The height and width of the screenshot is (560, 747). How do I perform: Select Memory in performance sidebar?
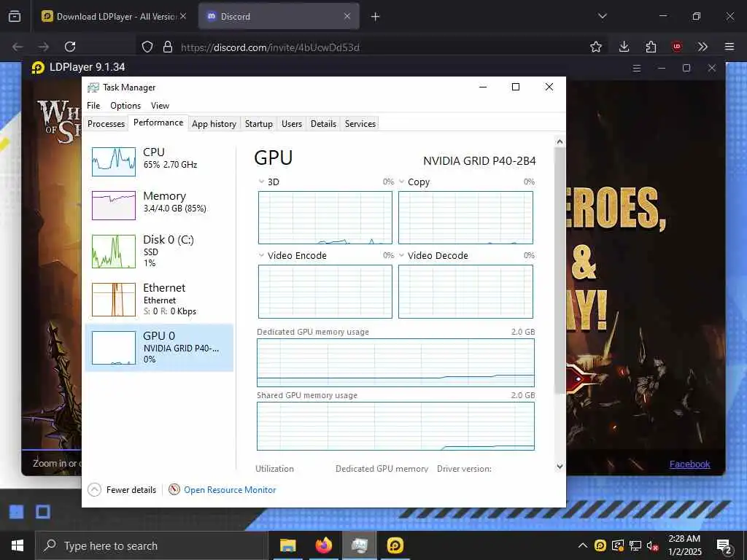tap(159, 205)
